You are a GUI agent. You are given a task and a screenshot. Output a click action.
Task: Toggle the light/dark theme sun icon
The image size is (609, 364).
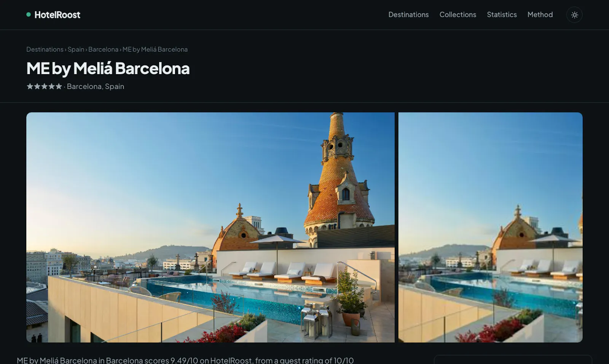pos(574,15)
